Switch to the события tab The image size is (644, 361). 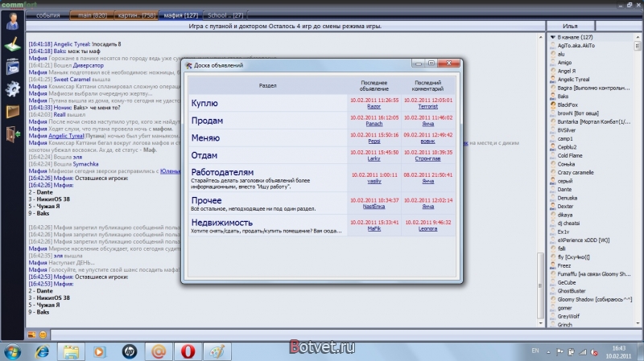pyautogui.click(x=47, y=15)
